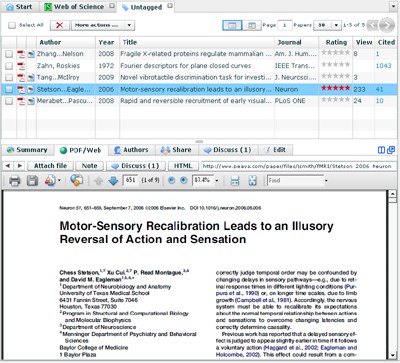Open PDF icon in Tang...McIlroy row

click(x=21, y=78)
